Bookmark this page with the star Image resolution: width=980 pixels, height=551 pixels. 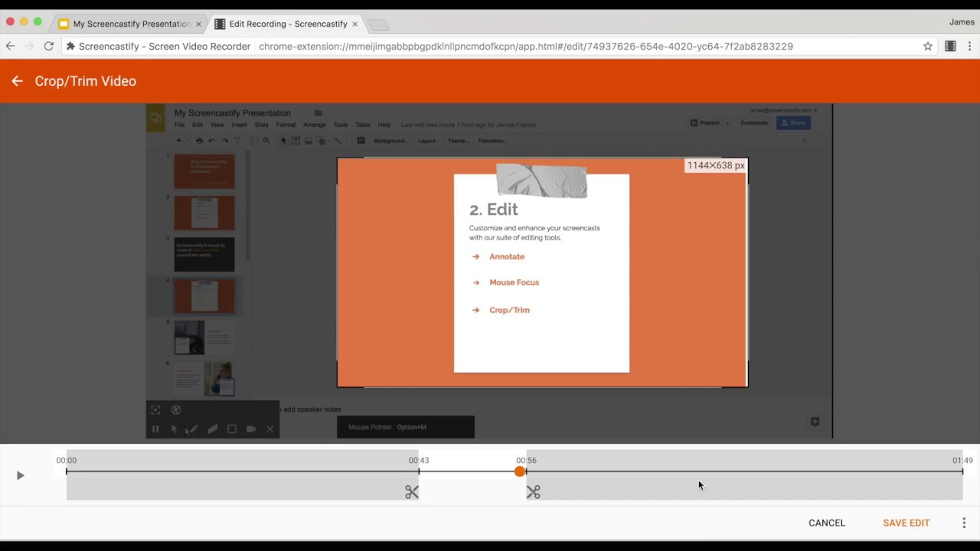928,46
